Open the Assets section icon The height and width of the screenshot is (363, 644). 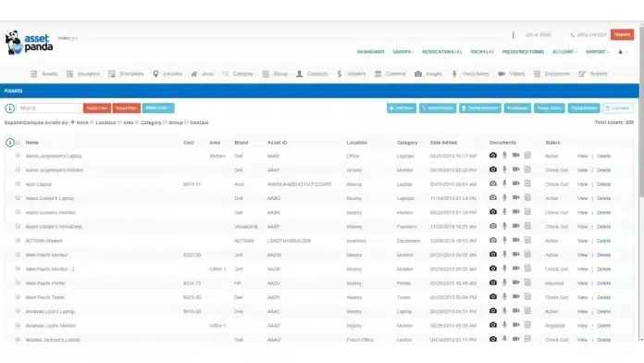pos(33,74)
